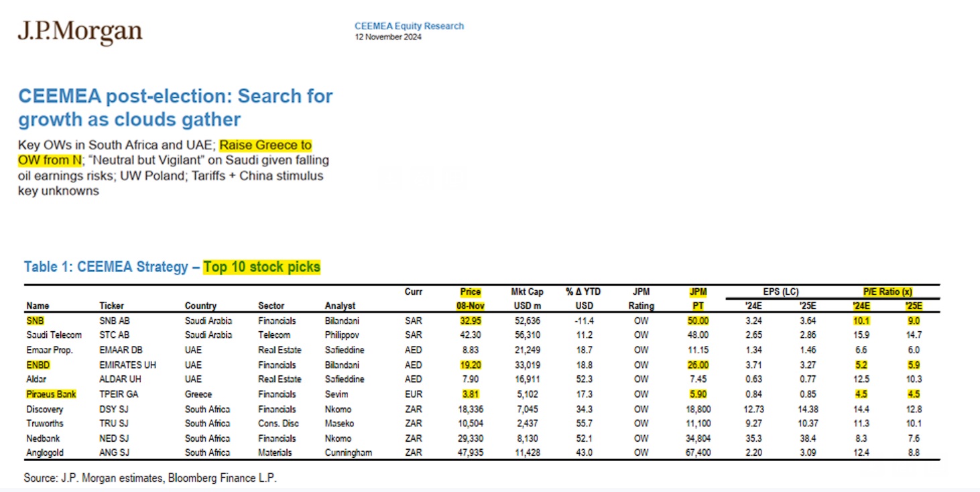This screenshot has height=492, width=980.
Task: Click the highlighted P/E value "5.9"
Action: pyautogui.click(x=913, y=365)
